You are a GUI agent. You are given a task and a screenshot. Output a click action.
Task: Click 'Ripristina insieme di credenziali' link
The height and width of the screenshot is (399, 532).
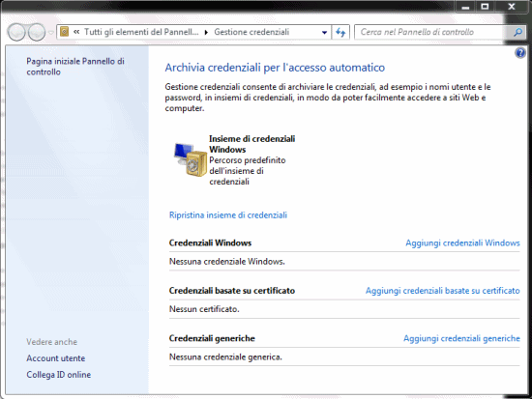pyautogui.click(x=228, y=214)
